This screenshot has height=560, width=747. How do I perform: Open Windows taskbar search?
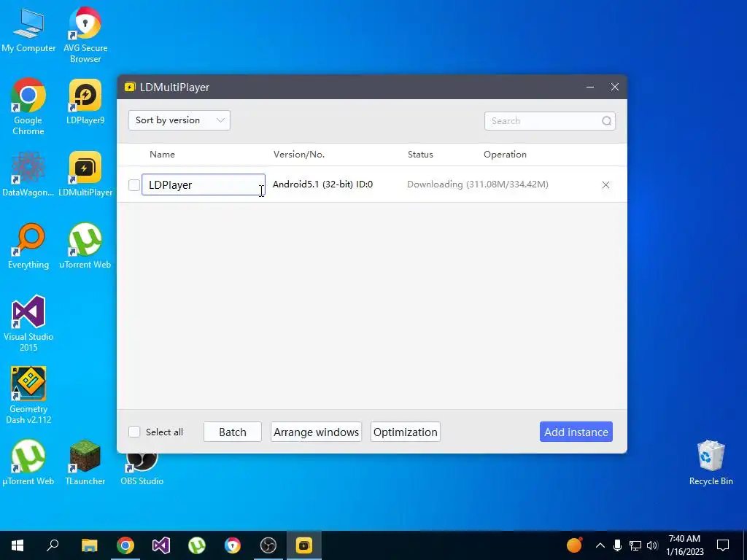coord(53,545)
